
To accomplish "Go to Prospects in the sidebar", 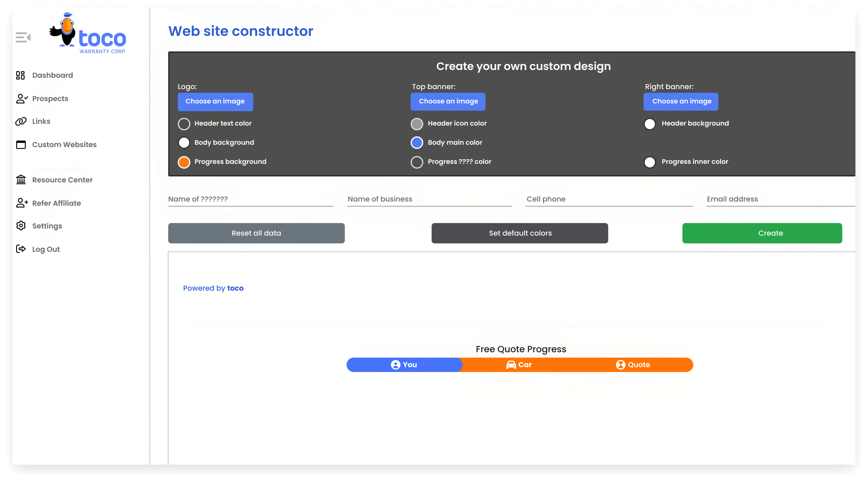I will tap(50, 99).
